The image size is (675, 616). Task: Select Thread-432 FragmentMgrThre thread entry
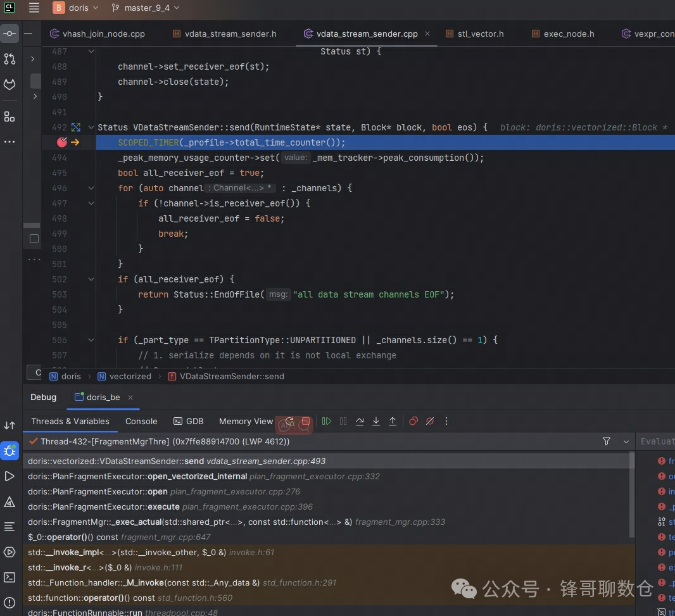point(165,441)
